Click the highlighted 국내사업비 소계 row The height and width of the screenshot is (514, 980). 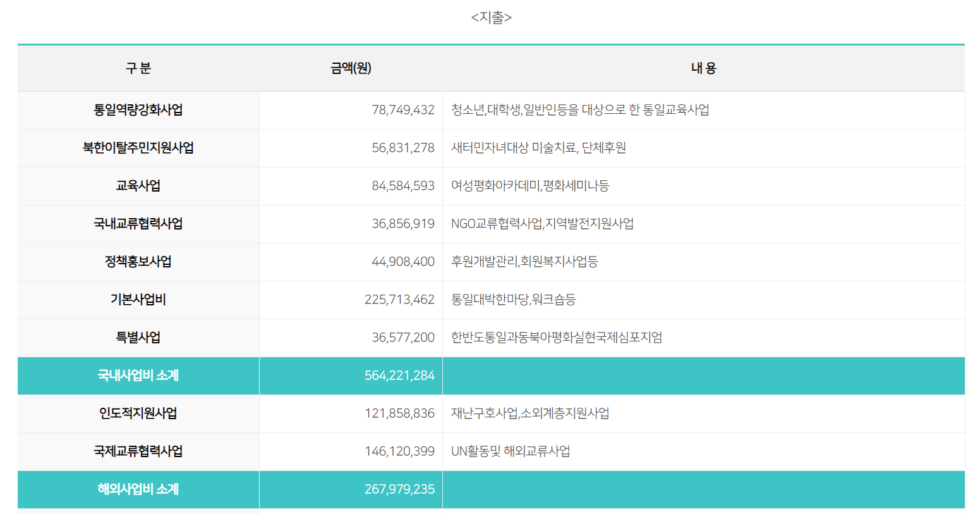coord(138,376)
